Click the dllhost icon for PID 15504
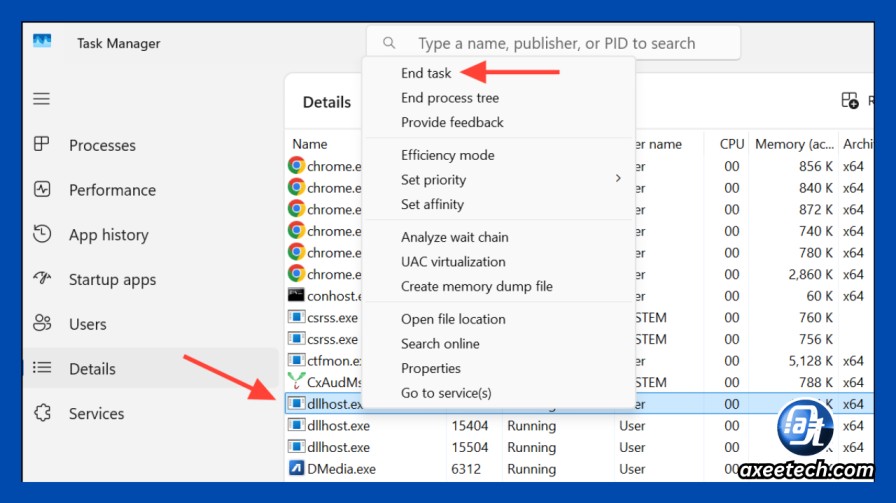Image resolution: width=896 pixels, height=503 pixels. tap(296, 446)
